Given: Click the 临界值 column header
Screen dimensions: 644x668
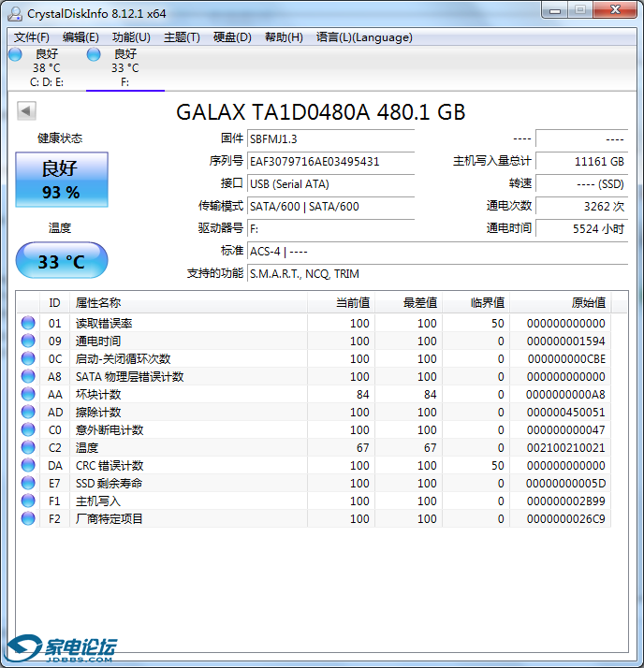Looking at the screenshot, I should (x=476, y=303).
